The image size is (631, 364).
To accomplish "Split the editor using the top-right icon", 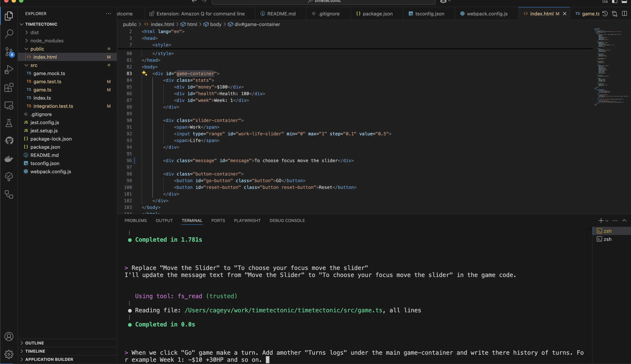I will coord(624,14).
